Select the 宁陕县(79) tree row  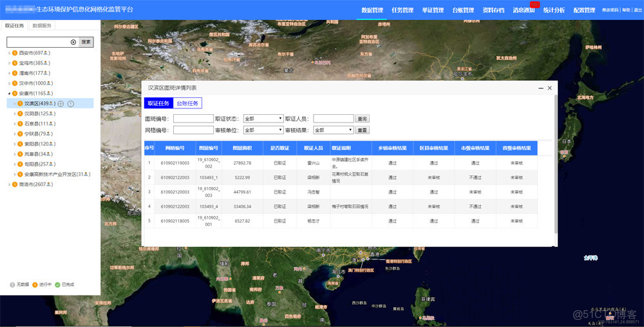click(50, 134)
